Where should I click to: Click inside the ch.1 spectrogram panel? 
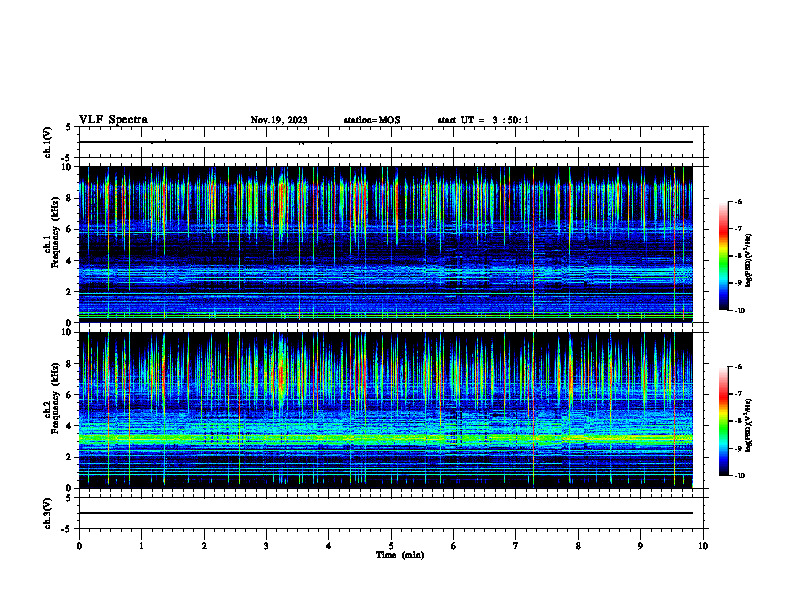pyautogui.click(x=386, y=244)
